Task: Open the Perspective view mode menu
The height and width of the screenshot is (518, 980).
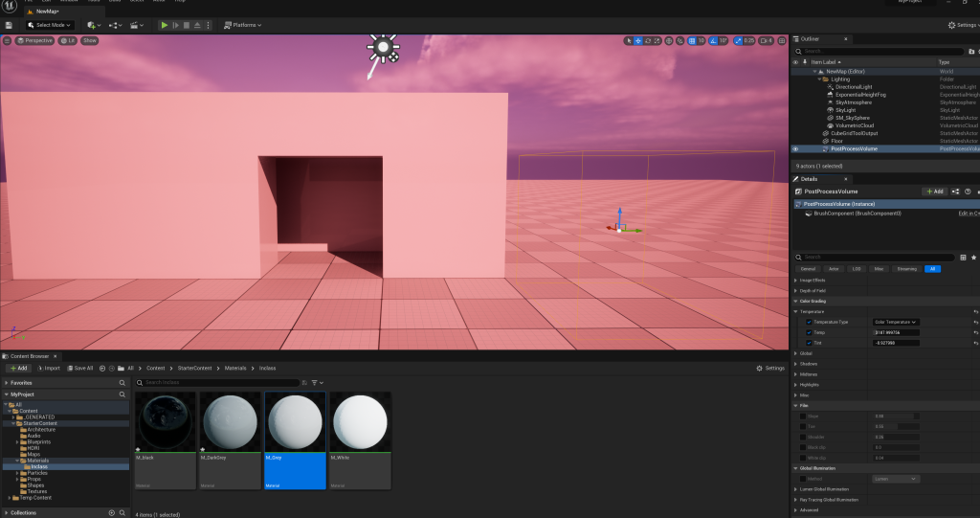Action: click(34, 40)
